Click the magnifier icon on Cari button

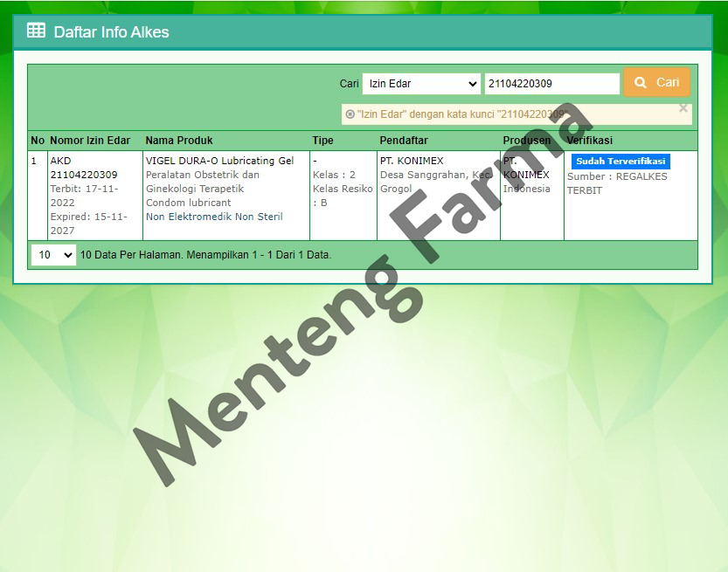pyautogui.click(x=641, y=82)
